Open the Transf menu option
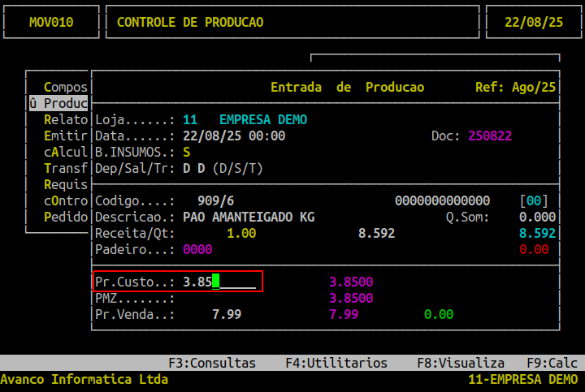 pyautogui.click(x=66, y=168)
